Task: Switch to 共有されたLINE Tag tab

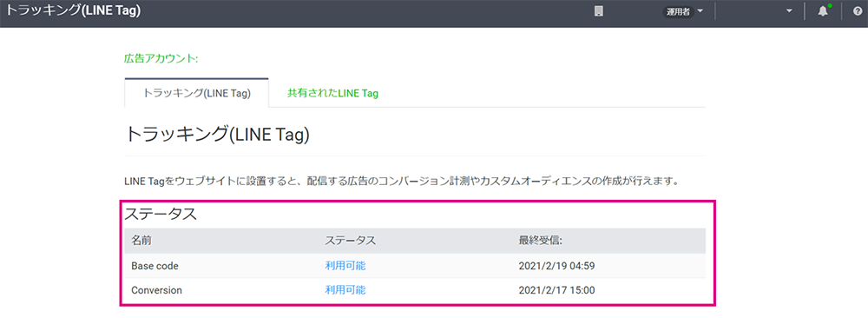Action: 332,93
